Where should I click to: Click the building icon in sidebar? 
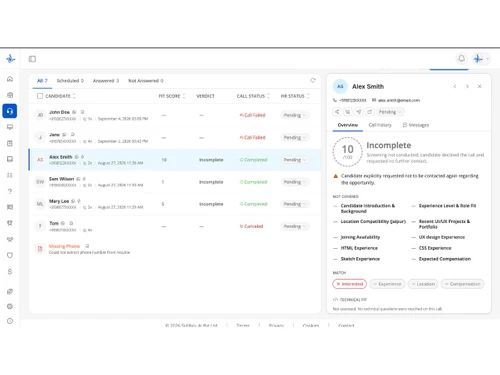click(10, 95)
